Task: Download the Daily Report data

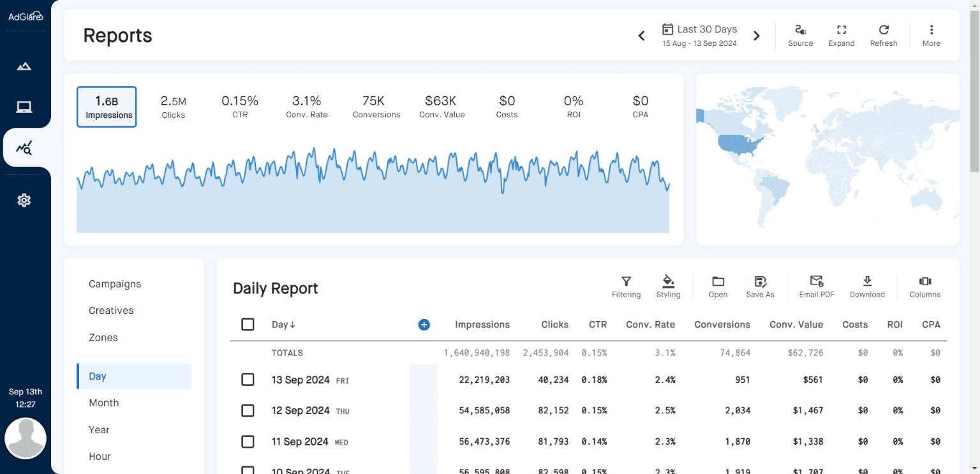Action: tap(867, 286)
